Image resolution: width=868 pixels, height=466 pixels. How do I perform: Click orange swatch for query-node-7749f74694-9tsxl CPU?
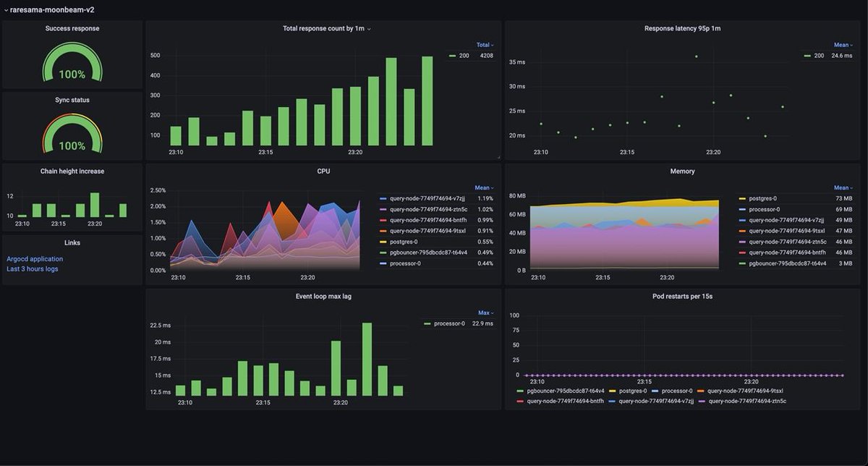click(x=383, y=231)
